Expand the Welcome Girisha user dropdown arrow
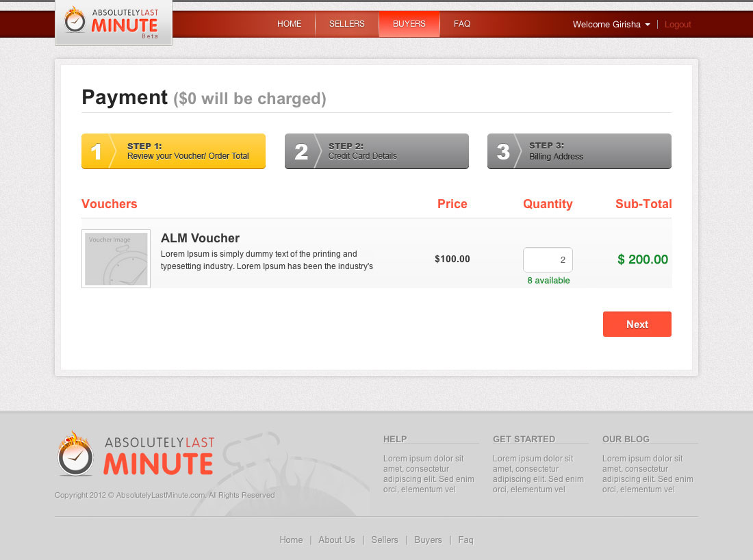The width and height of the screenshot is (753, 560). click(648, 25)
